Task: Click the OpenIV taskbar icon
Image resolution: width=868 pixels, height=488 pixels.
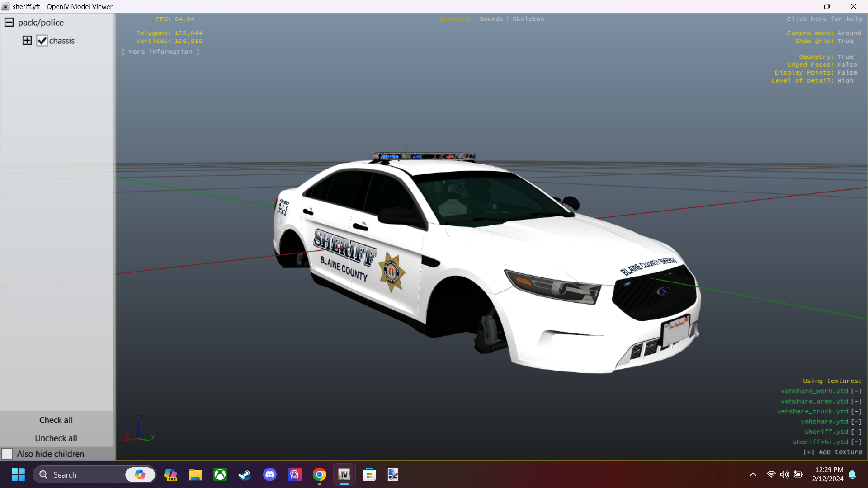Action: click(344, 475)
